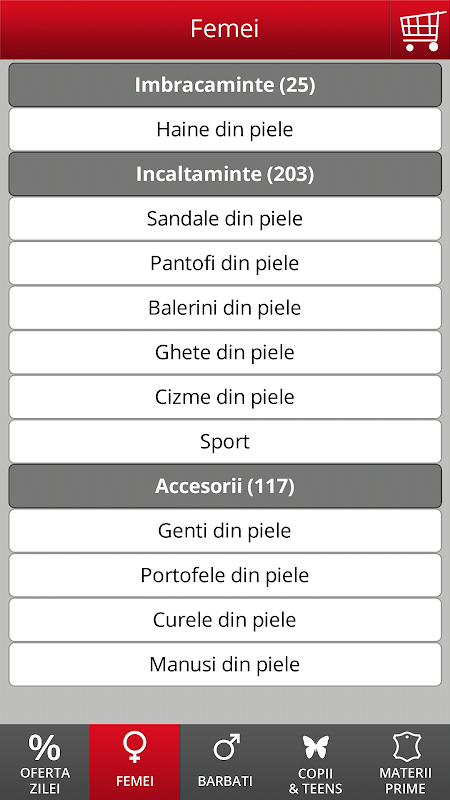View Genti din piele
450x800 pixels.
pos(225,531)
